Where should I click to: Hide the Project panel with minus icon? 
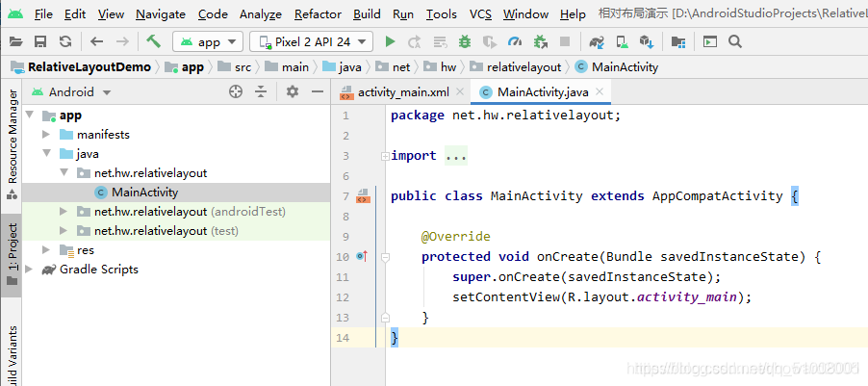tap(318, 92)
